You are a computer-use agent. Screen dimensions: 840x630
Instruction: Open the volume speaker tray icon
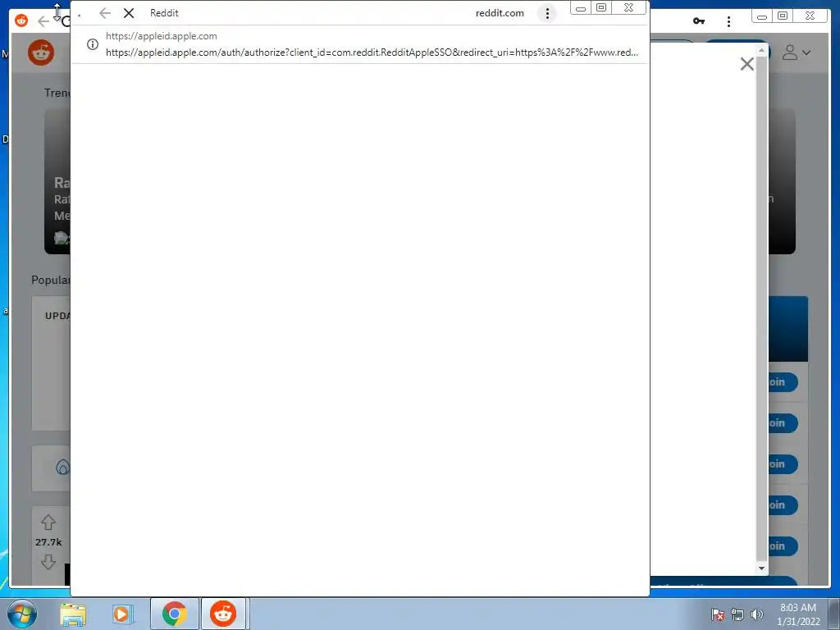pos(757,614)
